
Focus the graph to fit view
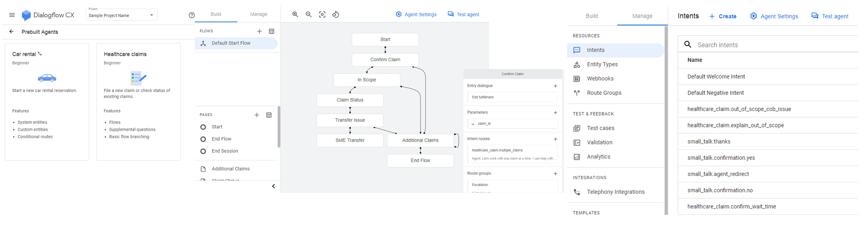pos(322,15)
